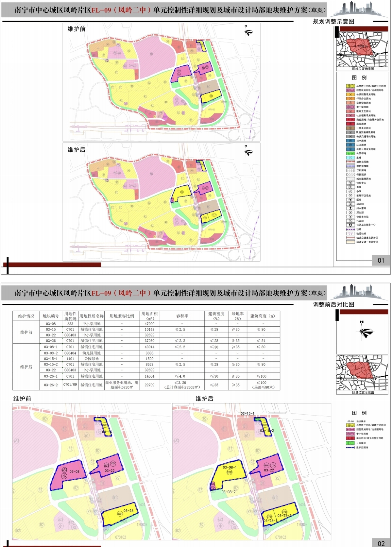
Task: Click the green 公园绿地 swatch in the top legend
Action: (350, 153)
